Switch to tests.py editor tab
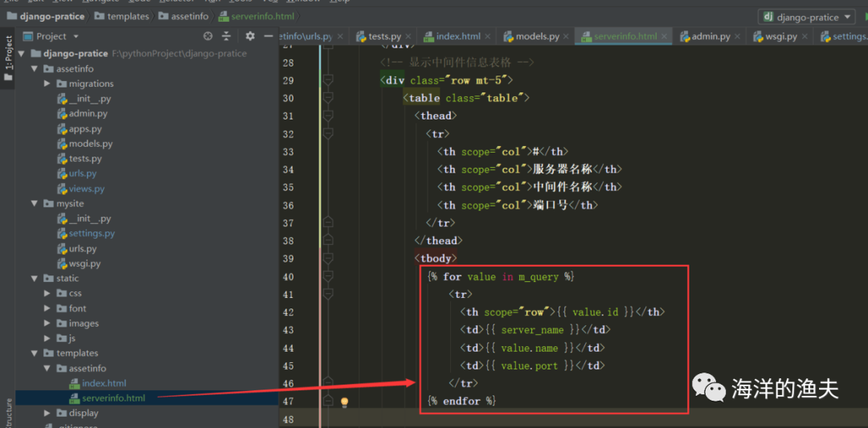 point(378,36)
